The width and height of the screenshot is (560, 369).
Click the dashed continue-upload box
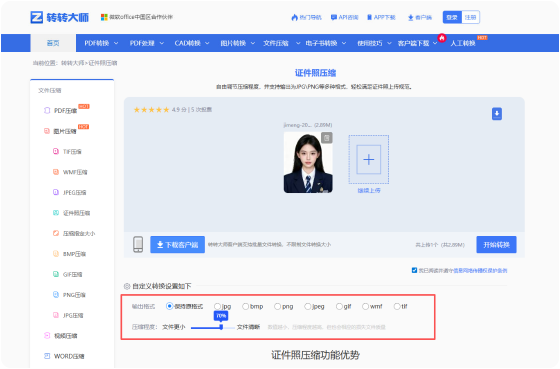(x=369, y=159)
